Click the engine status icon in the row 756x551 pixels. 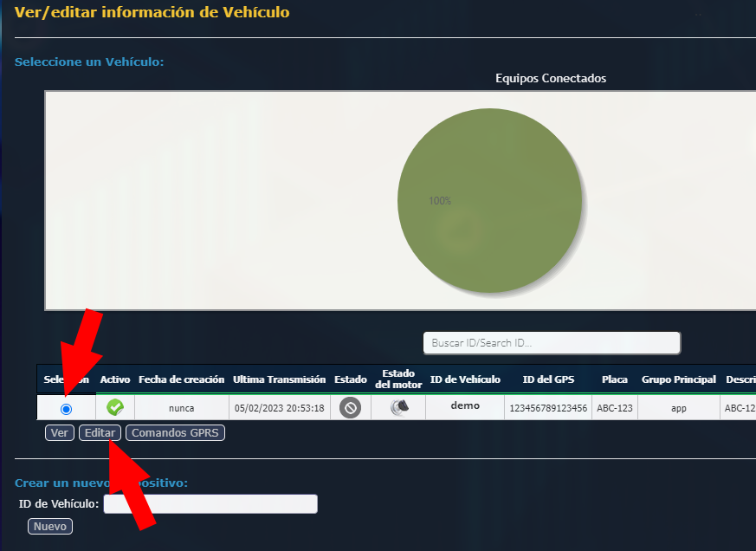398,407
